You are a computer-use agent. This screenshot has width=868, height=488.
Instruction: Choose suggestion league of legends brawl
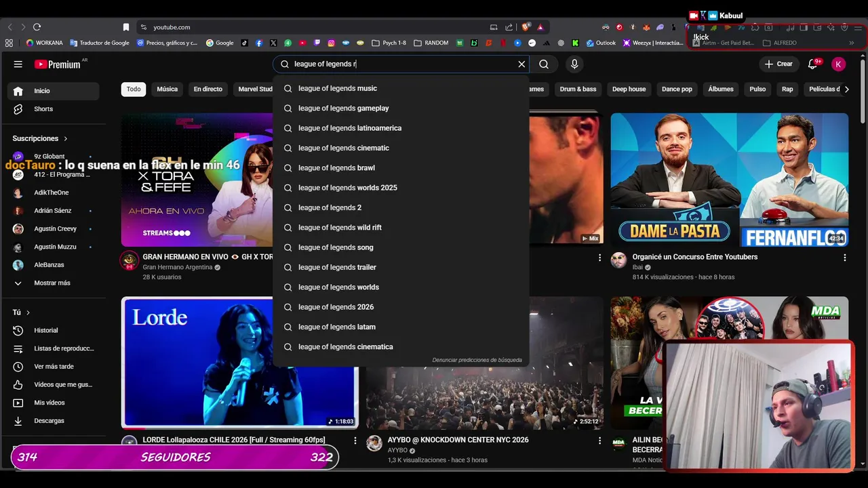[x=401, y=168]
